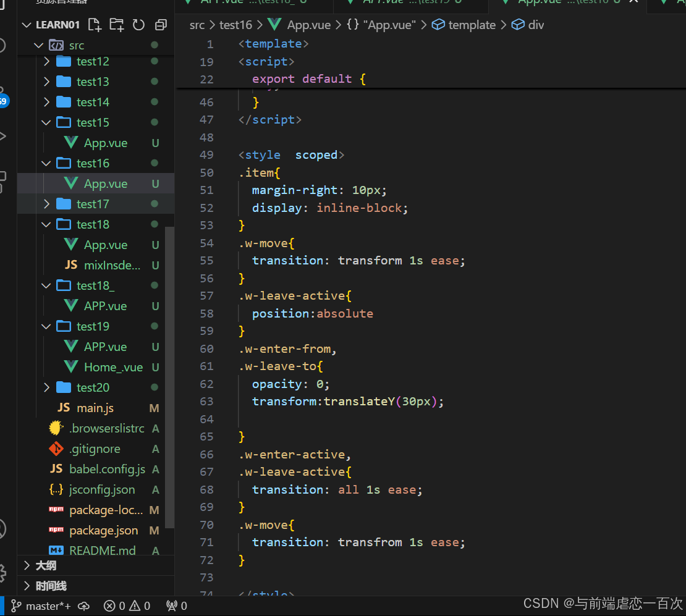Expand the test14 folder
This screenshot has height=616, width=686.
pyautogui.click(x=46, y=102)
